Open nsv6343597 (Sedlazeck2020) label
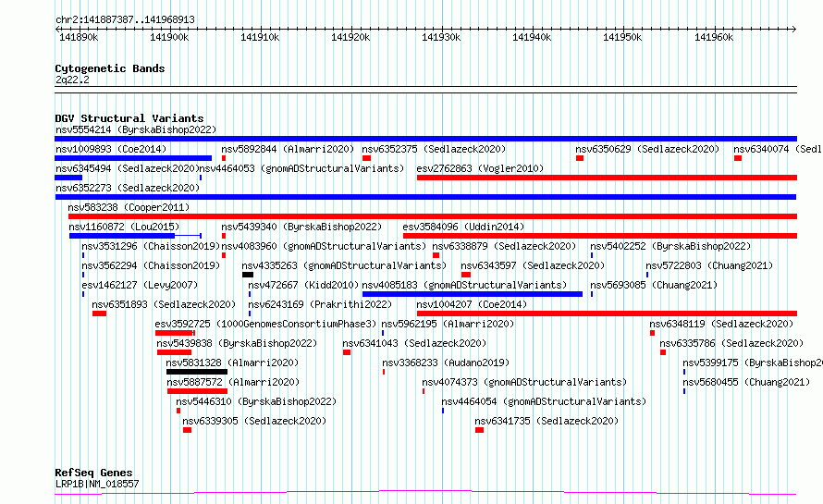Image resolution: width=823 pixels, height=504 pixels. (533, 265)
